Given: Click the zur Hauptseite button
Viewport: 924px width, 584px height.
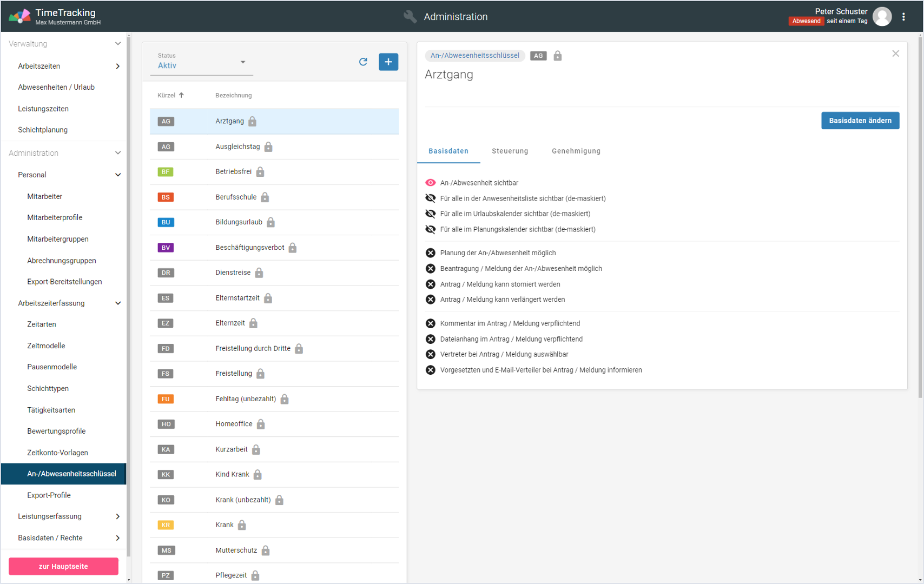Looking at the screenshot, I should [x=63, y=566].
